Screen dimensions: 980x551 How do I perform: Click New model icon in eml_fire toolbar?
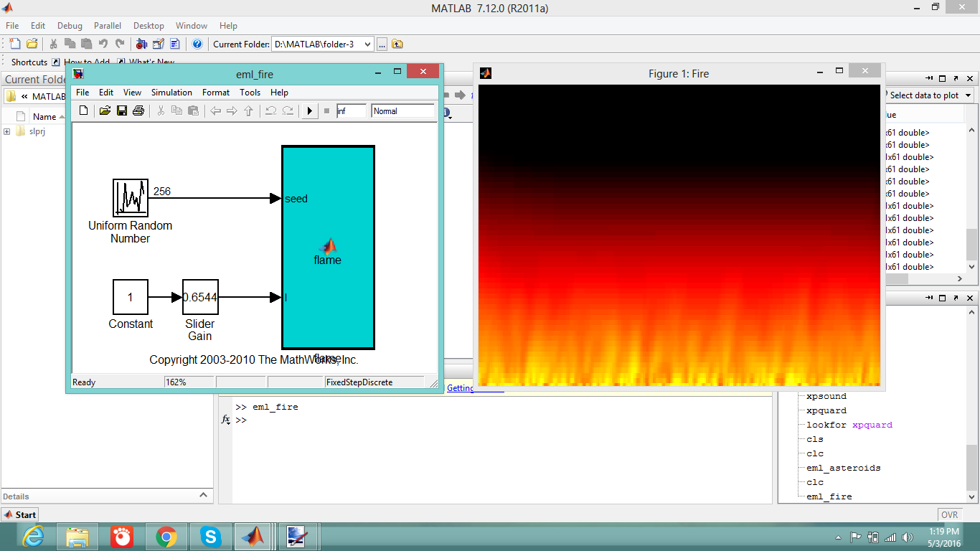pyautogui.click(x=84, y=110)
